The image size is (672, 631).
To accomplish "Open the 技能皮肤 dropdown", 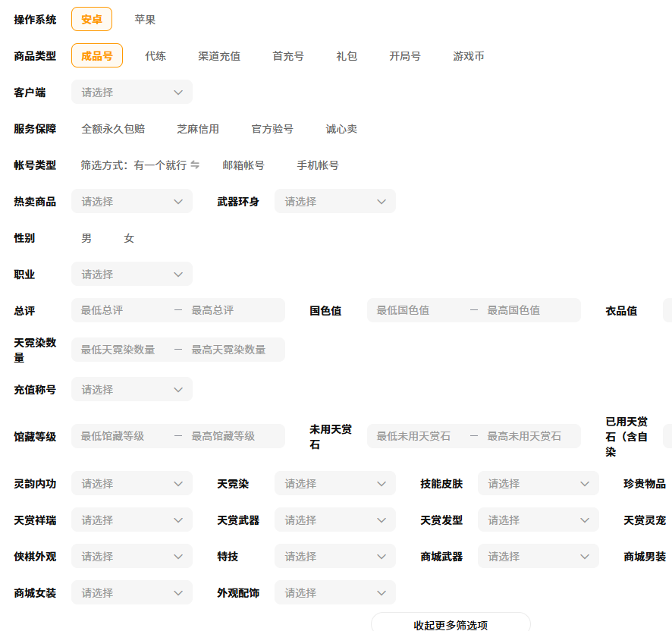I will pyautogui.click(x=538, y=484).
